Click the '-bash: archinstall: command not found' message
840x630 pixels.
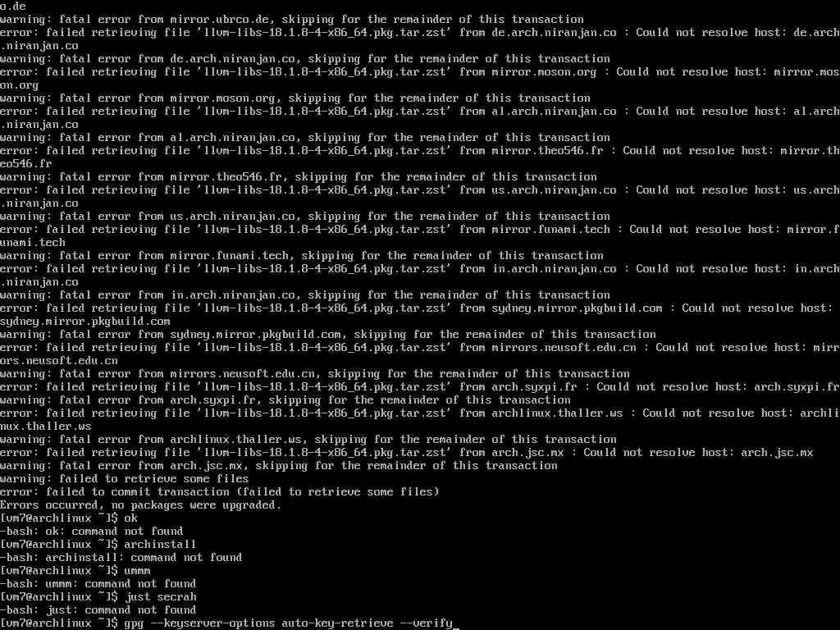121,558
